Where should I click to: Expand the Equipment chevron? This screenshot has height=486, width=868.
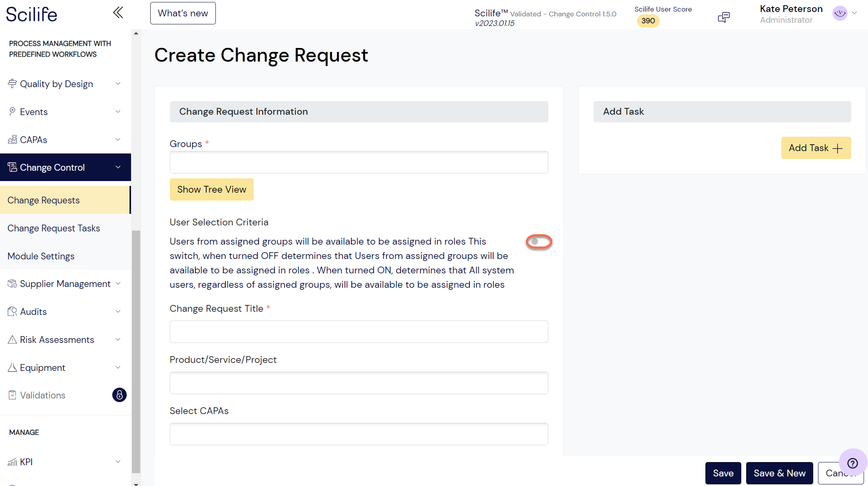tap(118, 367)
